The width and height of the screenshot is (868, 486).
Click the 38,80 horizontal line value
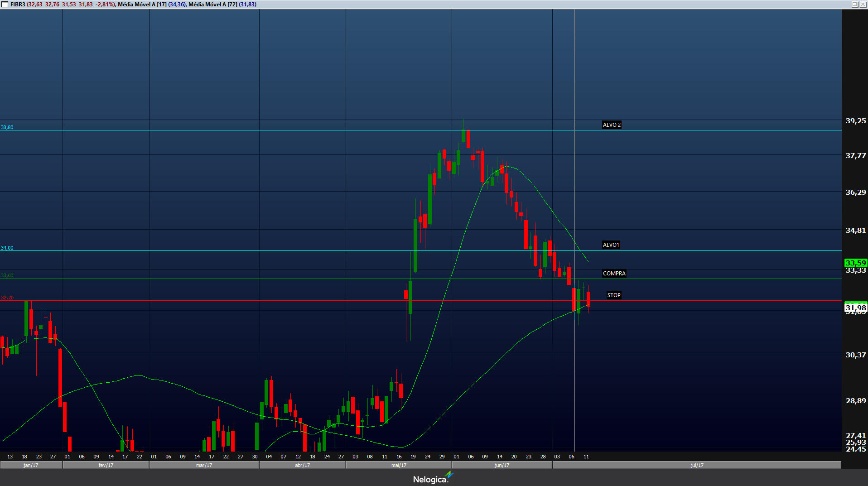pos(7,128)
